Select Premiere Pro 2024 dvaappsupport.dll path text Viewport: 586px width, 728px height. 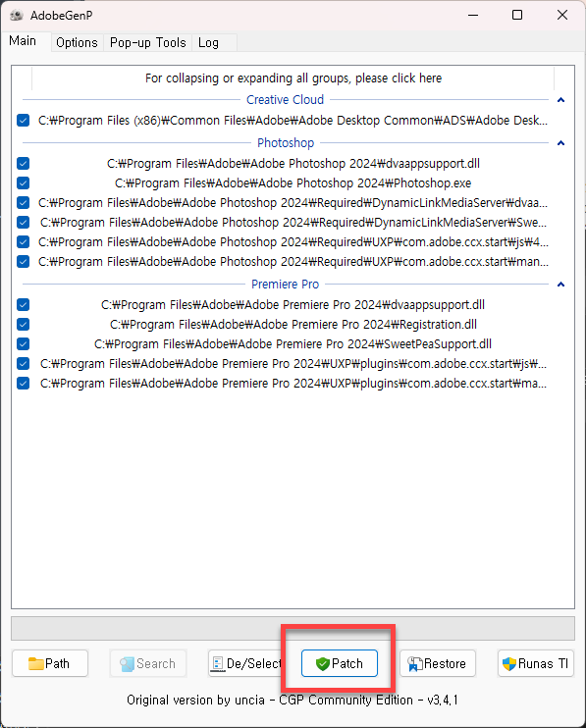coord(293,304)
